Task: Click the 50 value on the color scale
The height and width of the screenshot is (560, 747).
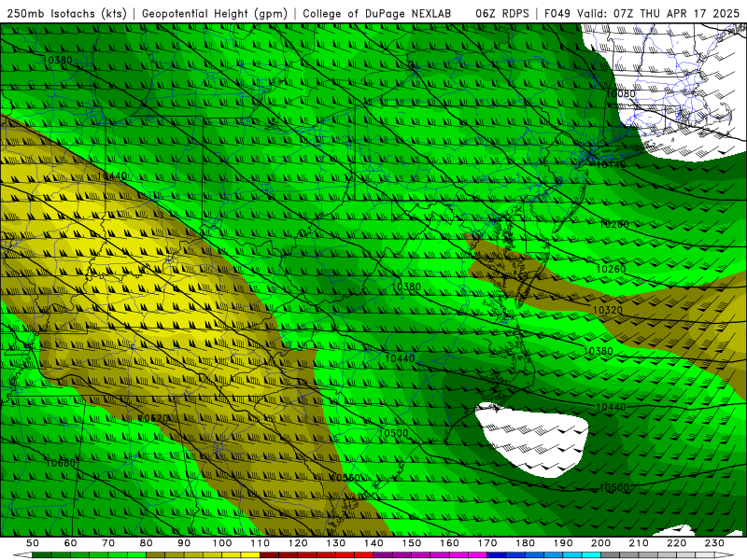Action: coord(33,543)
